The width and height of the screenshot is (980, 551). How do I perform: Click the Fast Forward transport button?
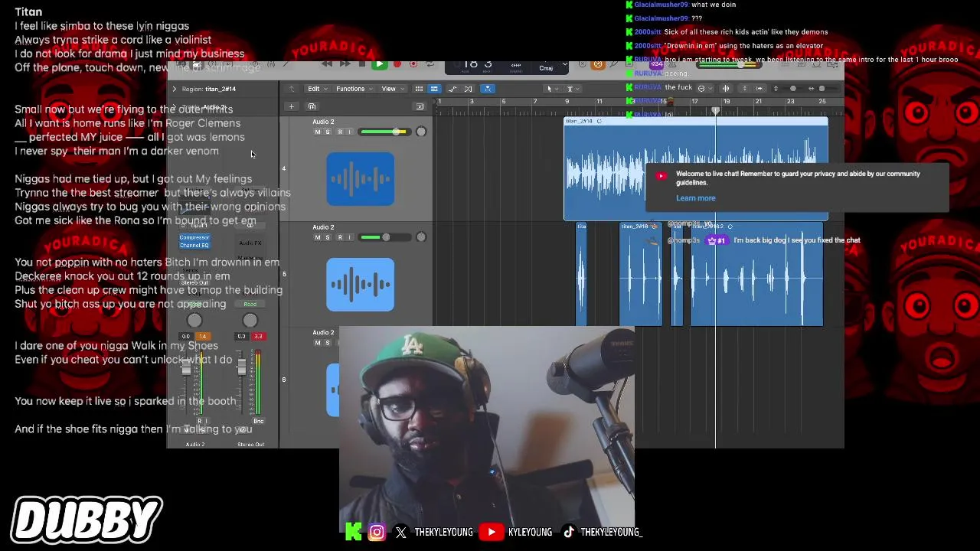pyautogui.click(x=345, y=64)
